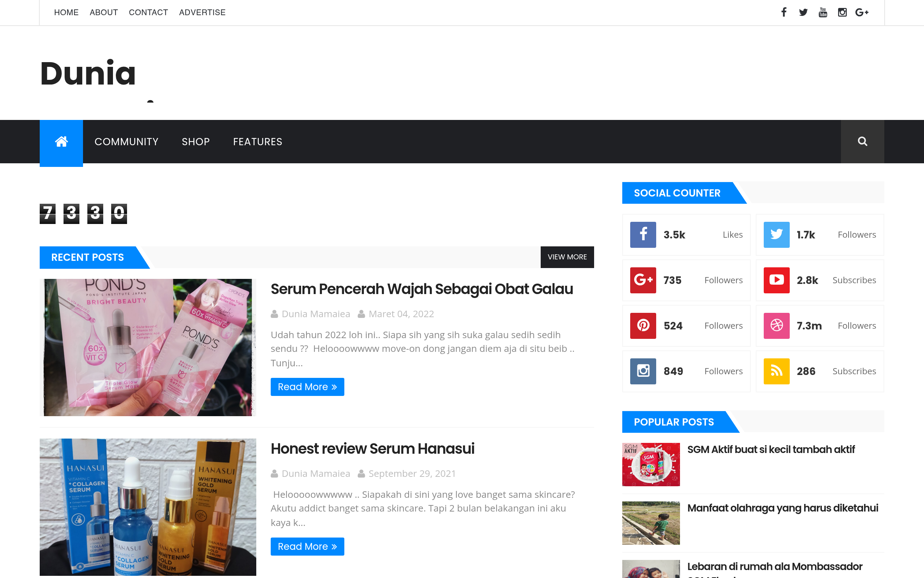Open ABOUT in top menu
Screen dimensions: 924x578
[x=104, y=13]
